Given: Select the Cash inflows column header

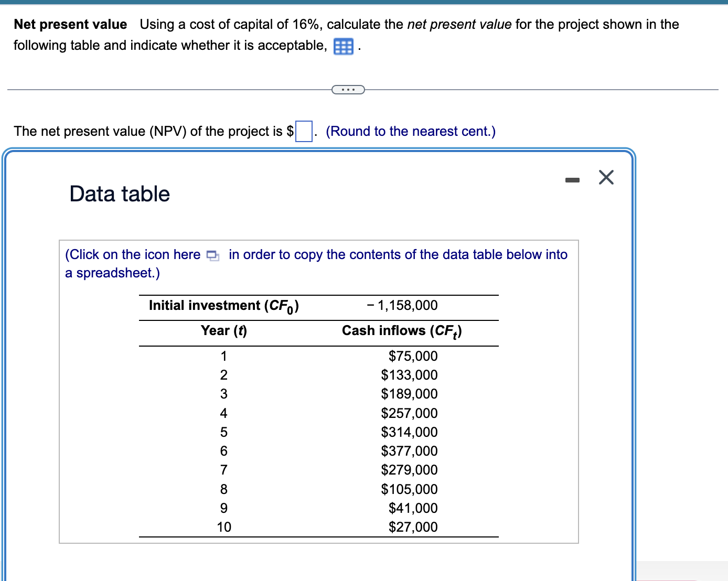Looking at the screenshot, I should (x=402, y=331).
